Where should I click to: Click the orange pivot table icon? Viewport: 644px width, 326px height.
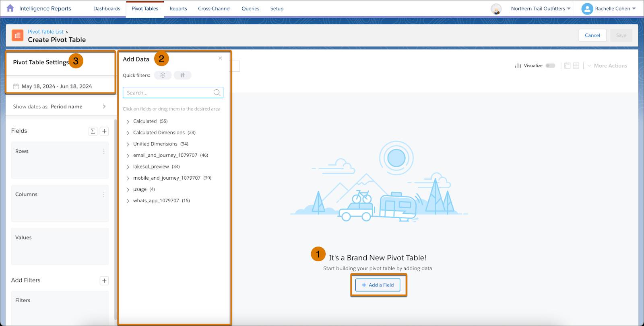[x=17, y=35]
